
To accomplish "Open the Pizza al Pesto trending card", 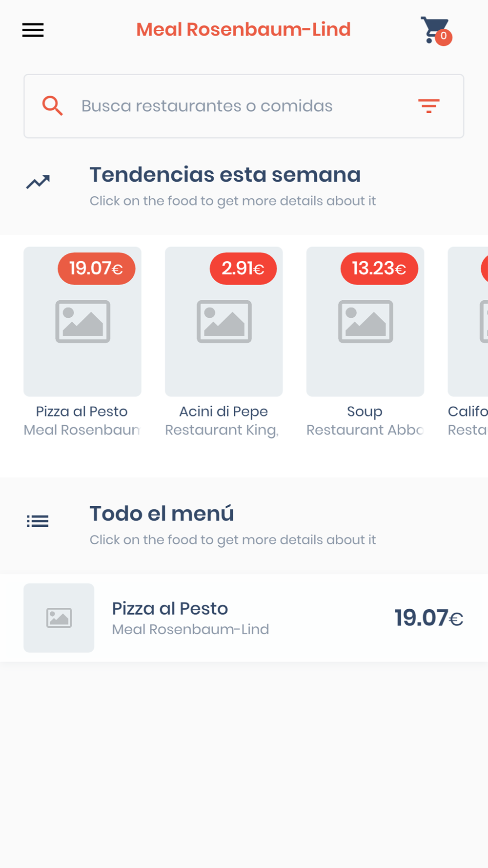I will coord(82,342).
